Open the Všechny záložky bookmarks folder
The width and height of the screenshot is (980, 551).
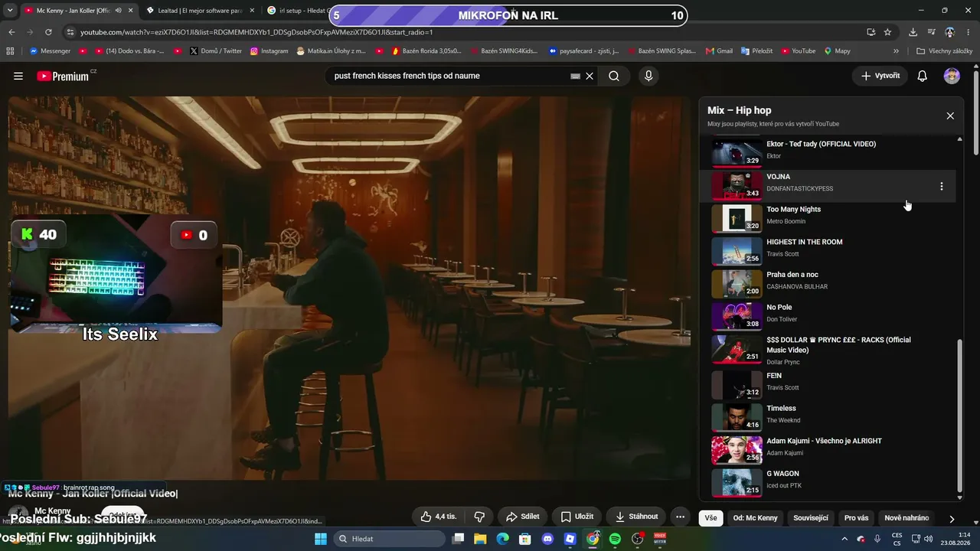[944, 51]
